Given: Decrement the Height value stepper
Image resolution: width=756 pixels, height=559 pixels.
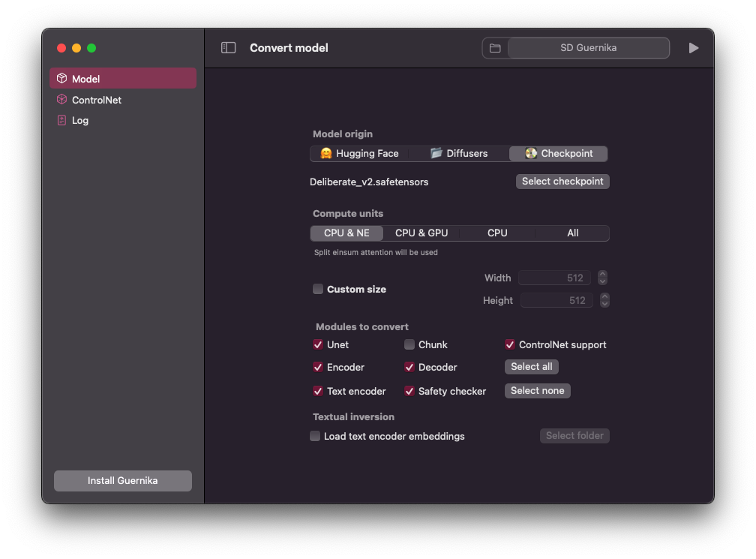Looking at the screenshot, I should 604,303.
